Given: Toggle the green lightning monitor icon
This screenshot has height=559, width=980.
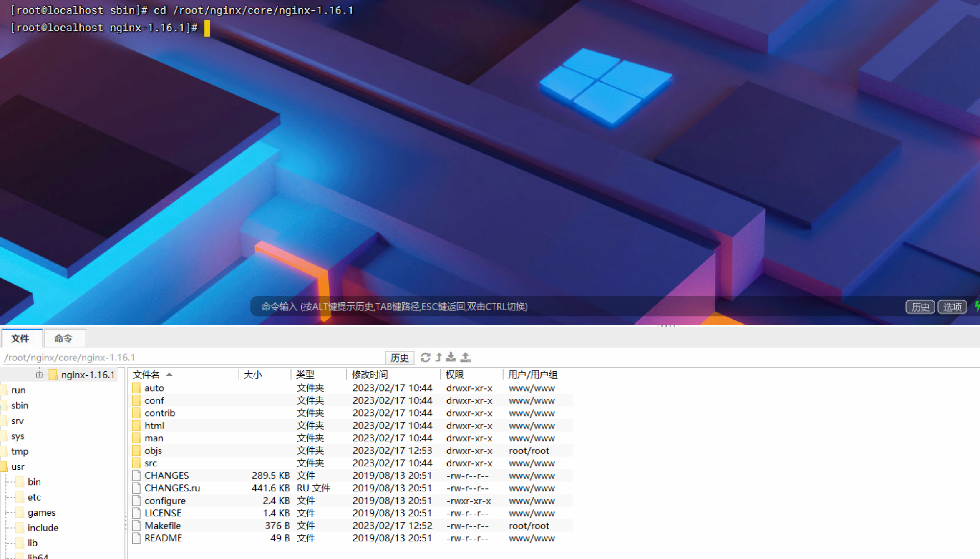Looking at the screenshot, I should (977, 307).
